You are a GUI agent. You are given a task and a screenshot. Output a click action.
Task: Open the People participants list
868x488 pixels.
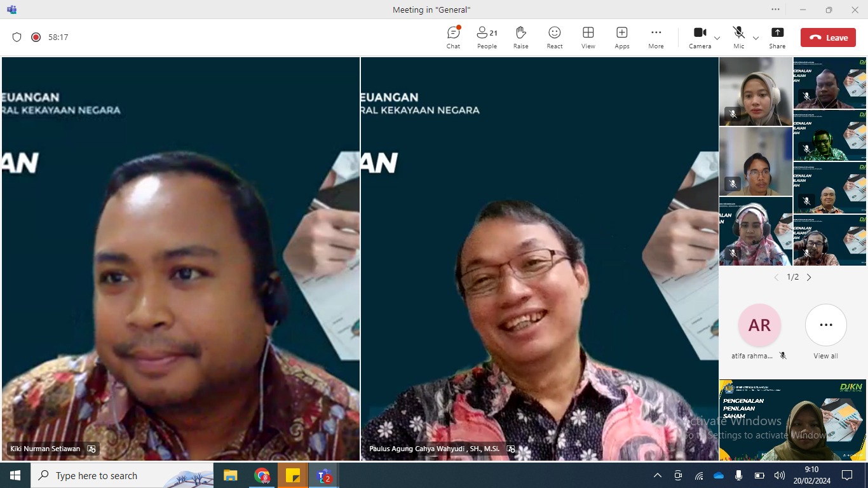(487, 37)
